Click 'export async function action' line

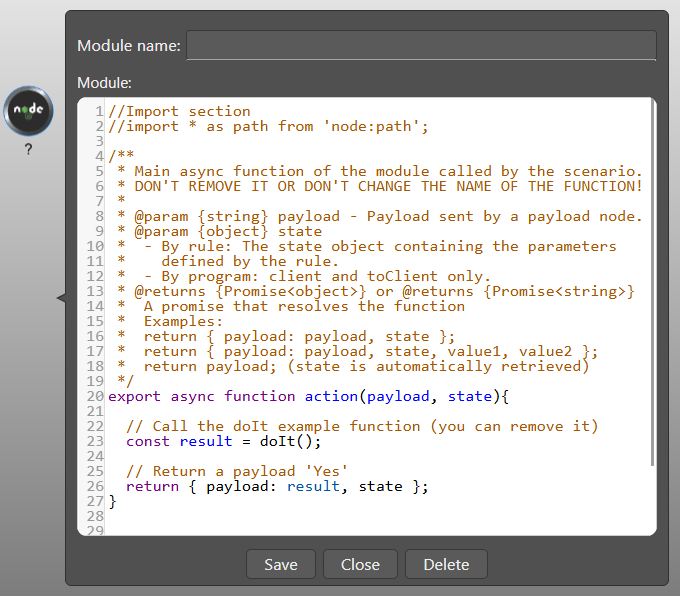pos(308,396)
